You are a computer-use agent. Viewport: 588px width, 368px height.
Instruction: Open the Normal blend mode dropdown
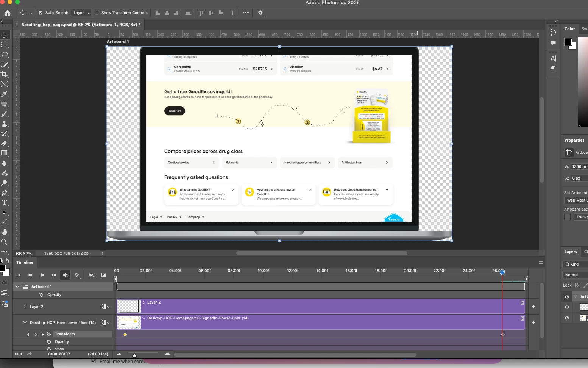pyautogui.click(x=575, y=275)
